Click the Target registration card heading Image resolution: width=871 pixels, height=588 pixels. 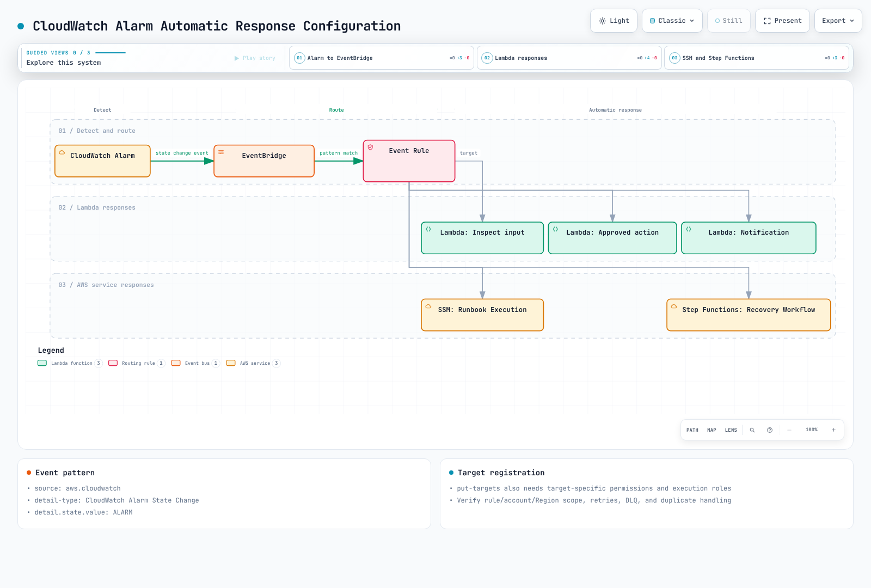(x=501, y=473)
